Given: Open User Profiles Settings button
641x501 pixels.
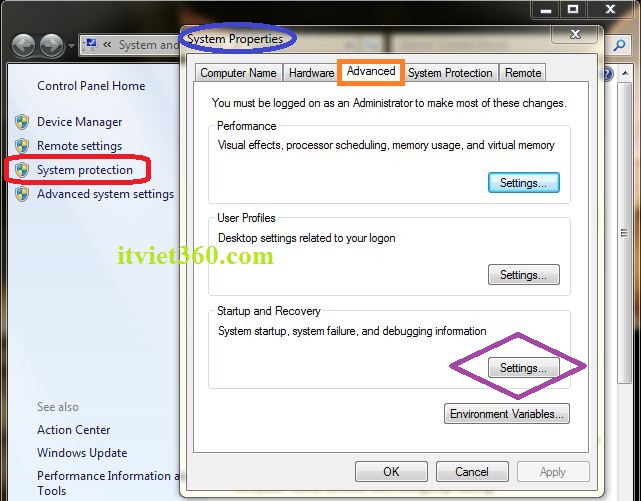Looking at the screenshot, I should (x=524, y=275).
